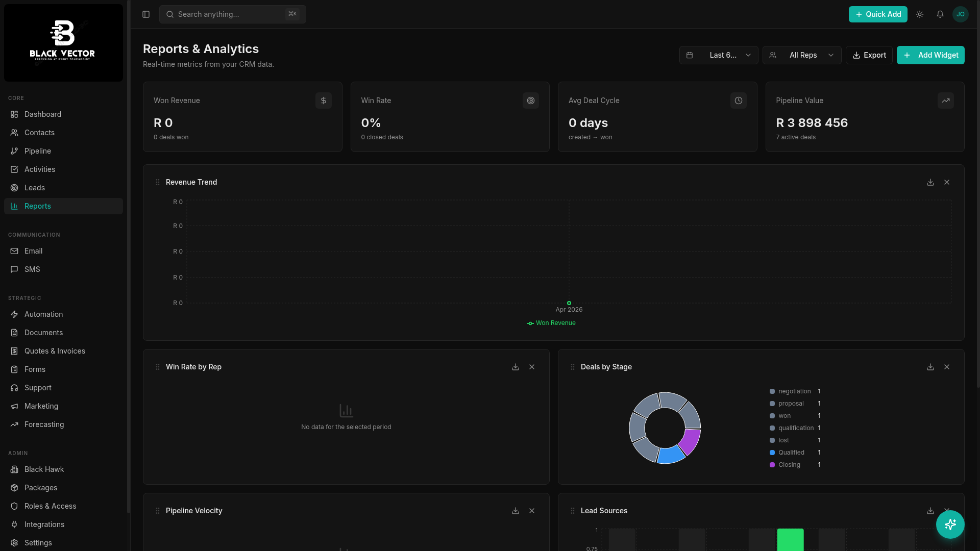Click the purple Closing donut segment
The height and width of the screenshot is (551, 980).
pos(690,441)
